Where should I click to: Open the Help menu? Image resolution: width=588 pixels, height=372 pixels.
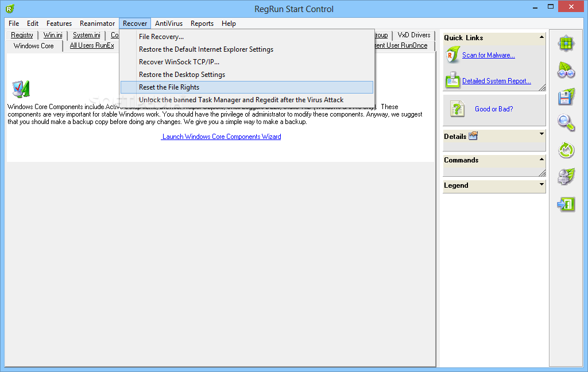229,23
